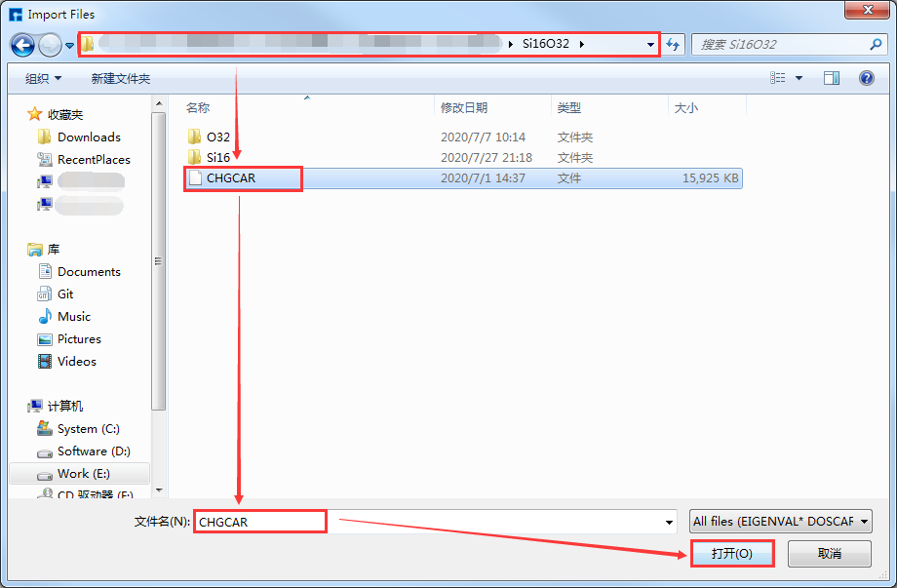897x588 pixels.
Task: Open the O32 folder
Action: [x=217, y=137]
